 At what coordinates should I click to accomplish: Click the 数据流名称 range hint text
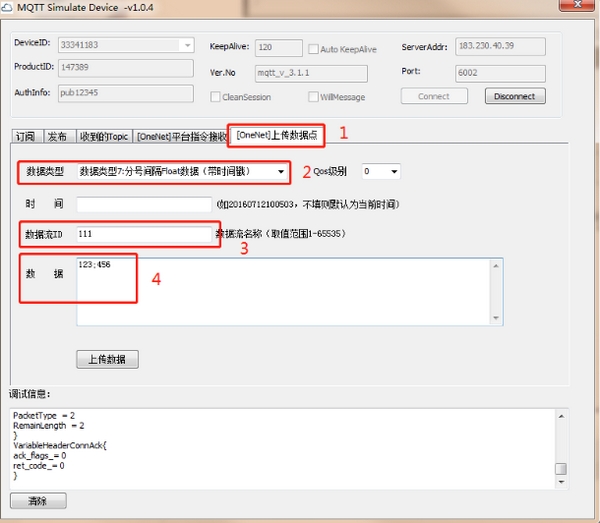281,234
